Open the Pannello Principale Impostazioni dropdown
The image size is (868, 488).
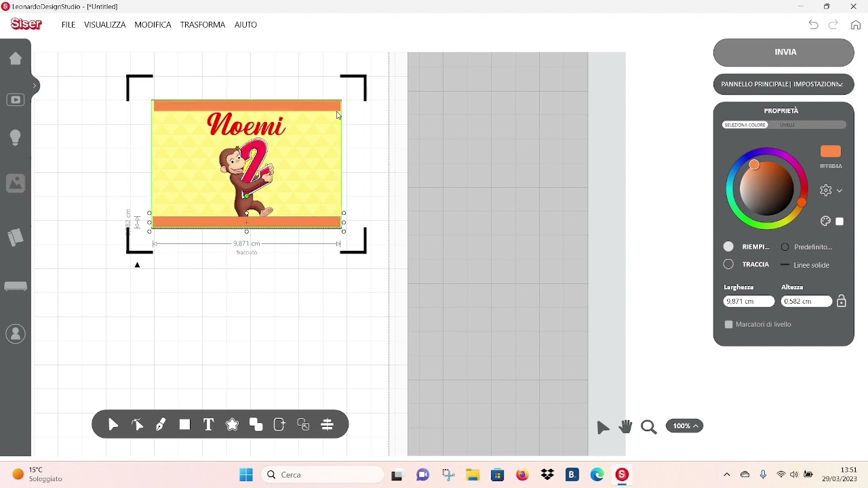(x=784, y=84)
